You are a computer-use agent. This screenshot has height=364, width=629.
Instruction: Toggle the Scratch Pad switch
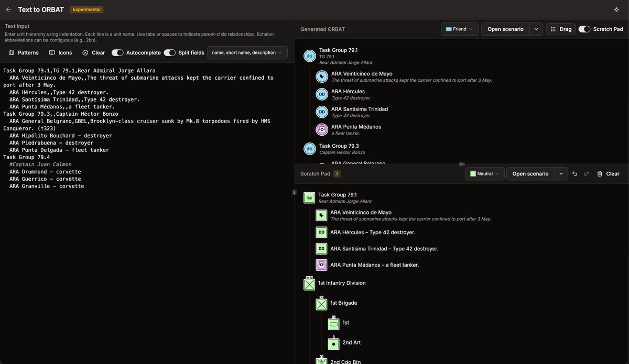(x=584, y=29)
